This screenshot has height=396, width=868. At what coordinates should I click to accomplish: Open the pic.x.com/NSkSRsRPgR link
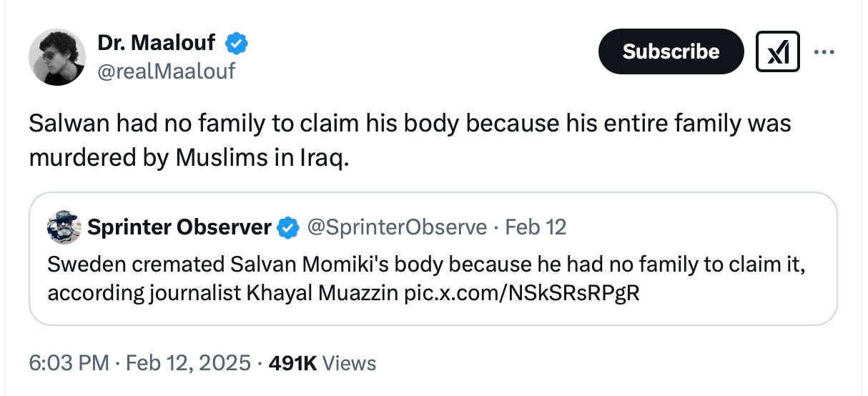coord(522,293)
